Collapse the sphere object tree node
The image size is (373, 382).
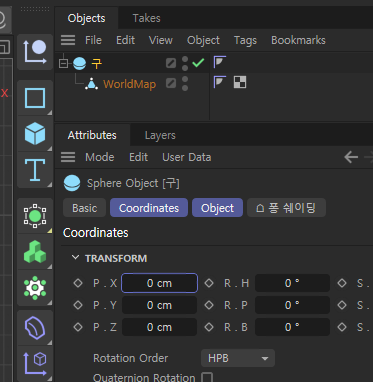tap(63, 63)
